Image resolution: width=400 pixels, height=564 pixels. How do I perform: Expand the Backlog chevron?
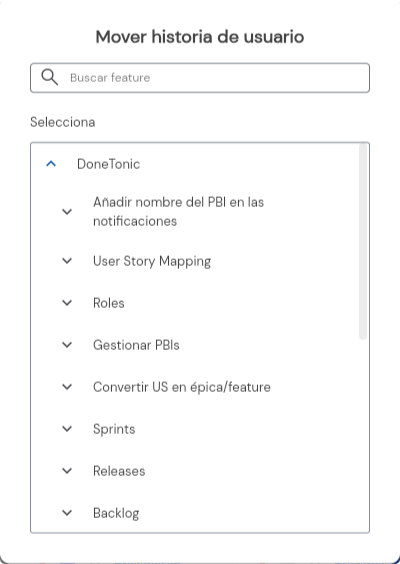click(67, 513)
